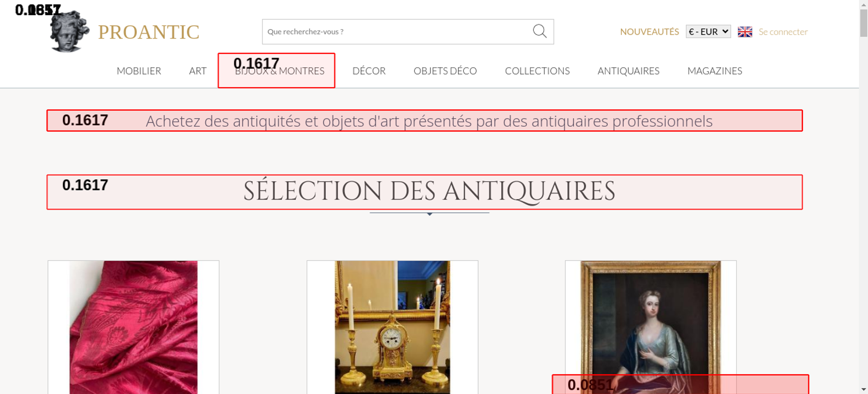Click the magnifying glass search icon
The height and width of the screenshot is (394, 868).
pos(539,31)
